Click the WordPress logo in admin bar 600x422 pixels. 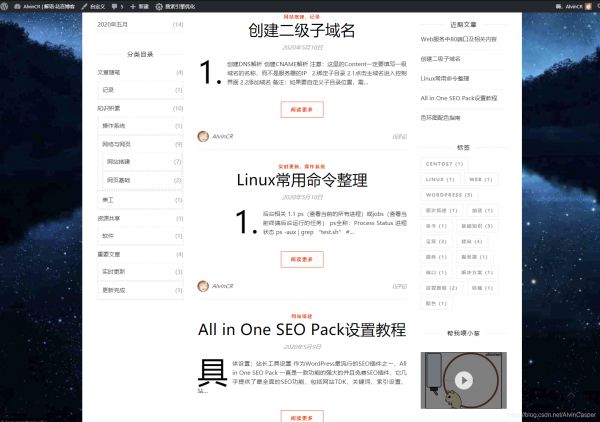[5, 7]
